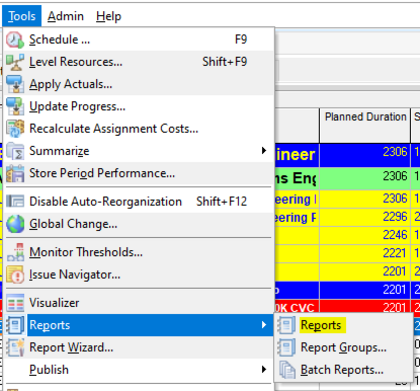
Task: Open the Admin menu
Action: [65, 16]
